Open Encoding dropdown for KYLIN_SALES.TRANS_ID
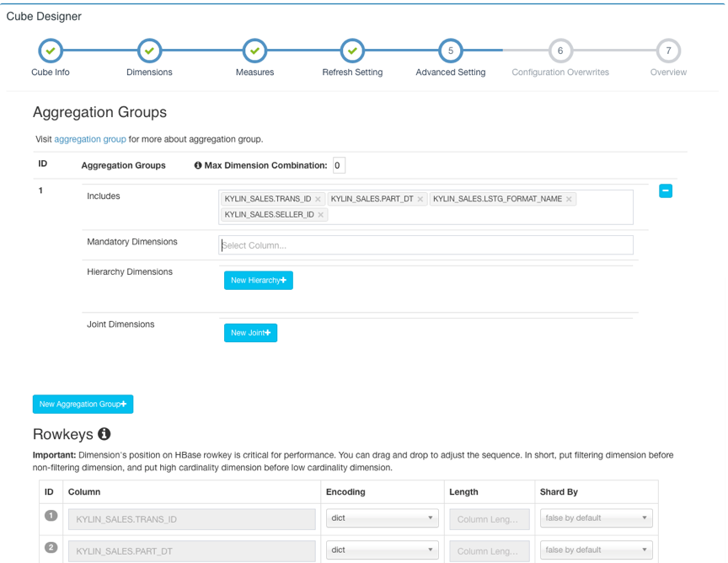The image size is (728, 563). point(383,518)
